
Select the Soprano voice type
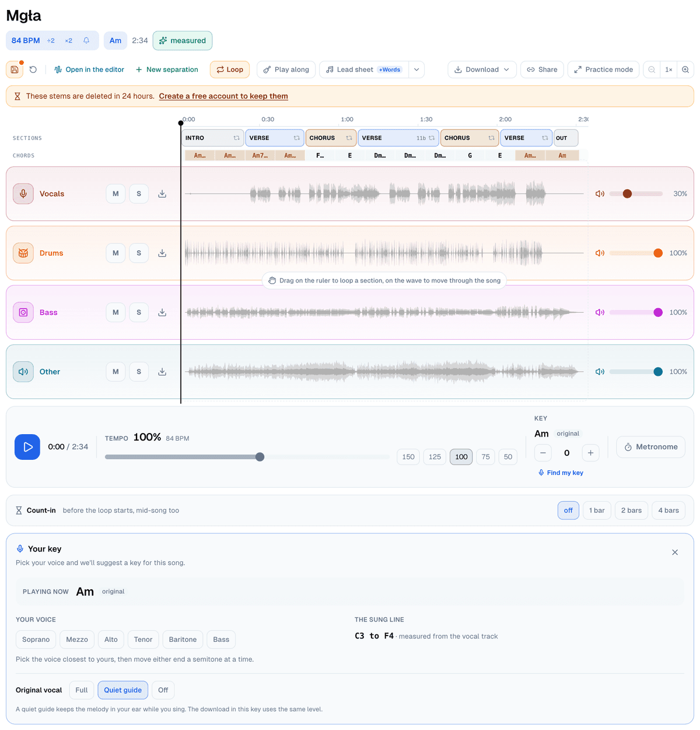tap(36, 640)
